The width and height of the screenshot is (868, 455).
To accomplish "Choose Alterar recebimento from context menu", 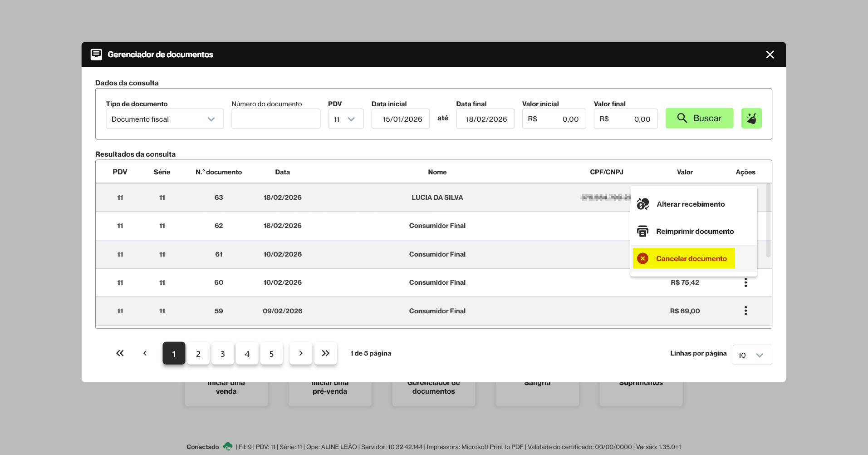I will pos(690,204).
